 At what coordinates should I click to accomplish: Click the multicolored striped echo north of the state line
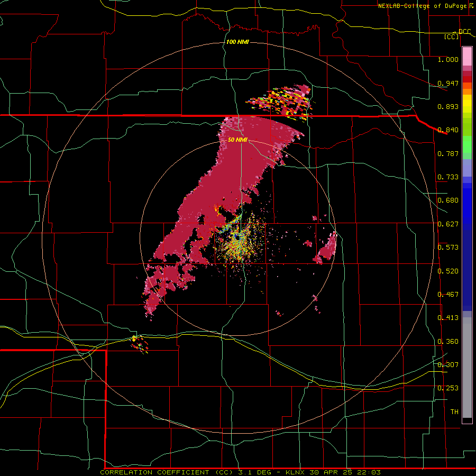click(281, 103)
